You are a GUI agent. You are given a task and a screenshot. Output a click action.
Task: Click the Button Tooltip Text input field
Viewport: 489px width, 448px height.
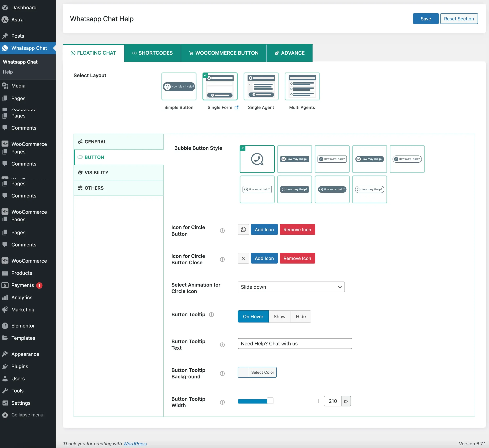[x=295, y=344]
